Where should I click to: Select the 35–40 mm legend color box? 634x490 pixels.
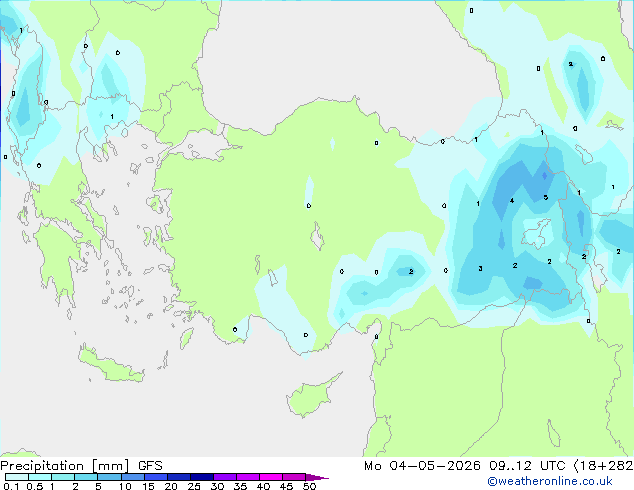pos(247,477)
